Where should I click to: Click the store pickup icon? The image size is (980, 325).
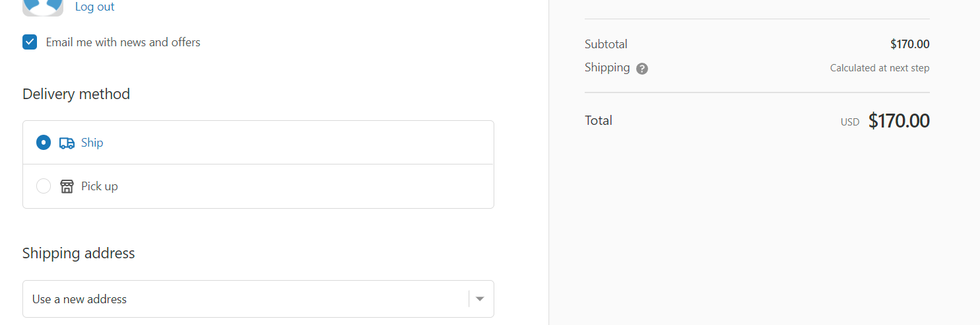(67, 186)
